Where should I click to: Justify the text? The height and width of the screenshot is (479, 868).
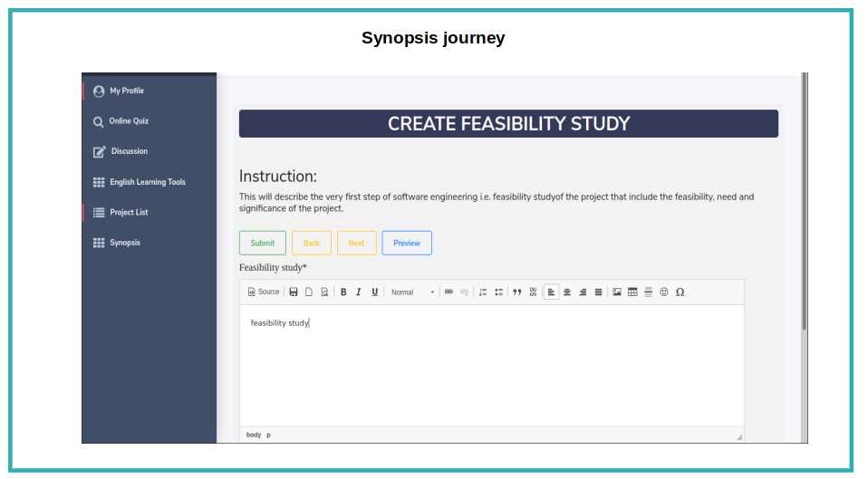click(x=598, y=292)
